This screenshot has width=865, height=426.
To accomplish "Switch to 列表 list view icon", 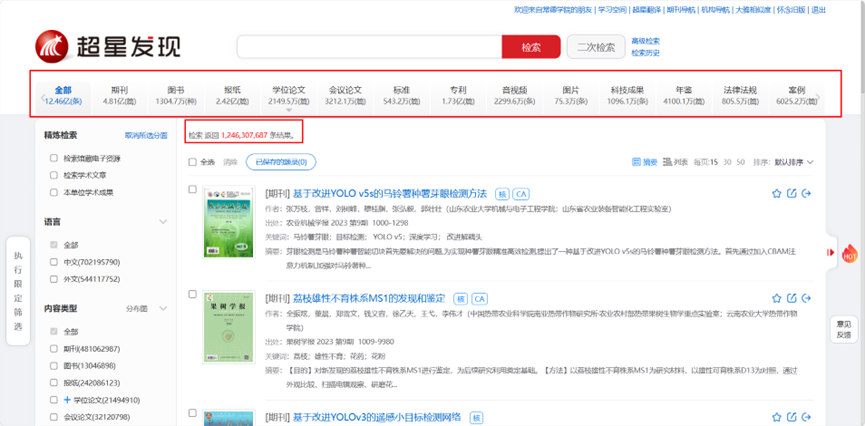I will tap(671, 161).
